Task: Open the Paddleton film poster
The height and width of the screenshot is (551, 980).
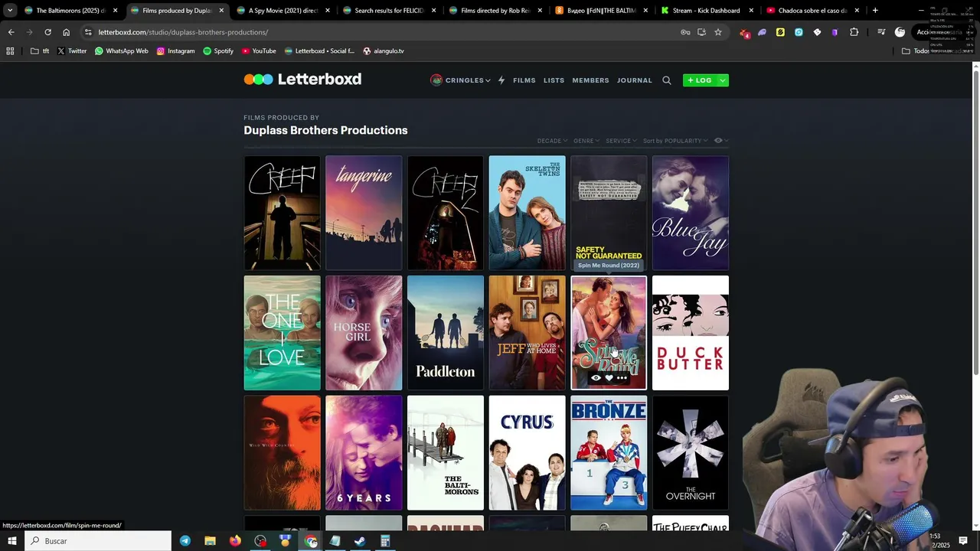Action: click(x=446, y=333)
